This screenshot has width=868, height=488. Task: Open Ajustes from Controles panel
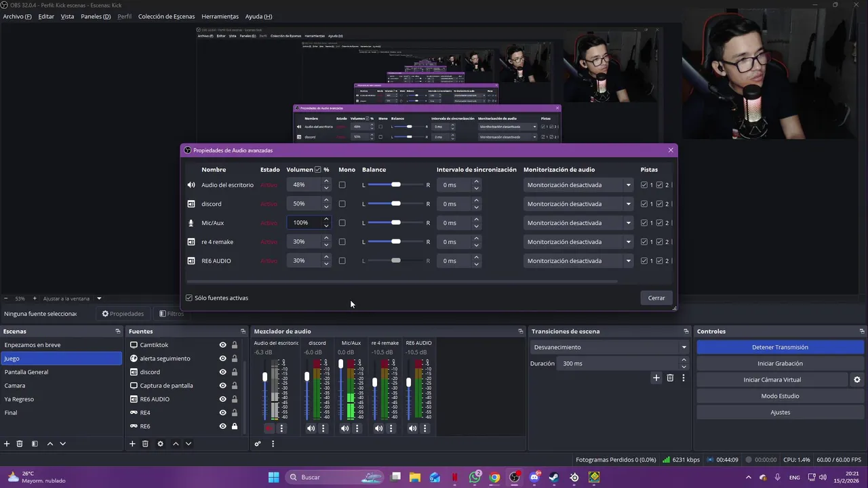tap(780, 412)
